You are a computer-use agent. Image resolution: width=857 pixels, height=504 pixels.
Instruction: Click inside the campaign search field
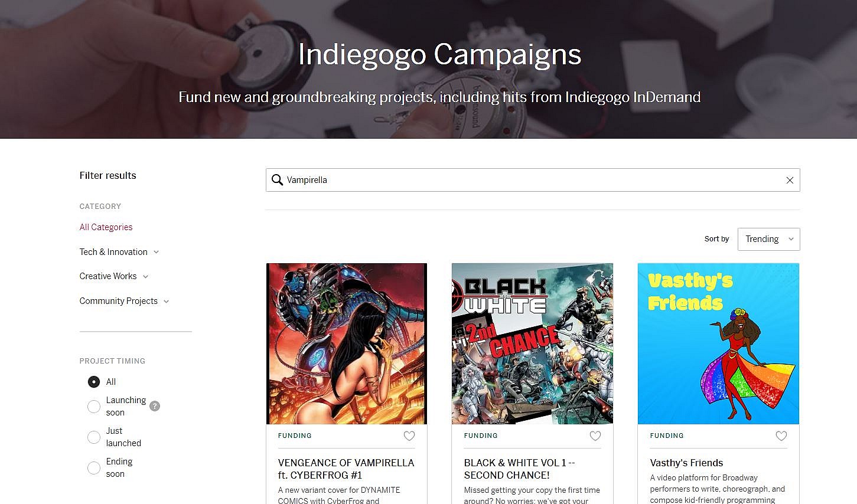click(533, 180)
